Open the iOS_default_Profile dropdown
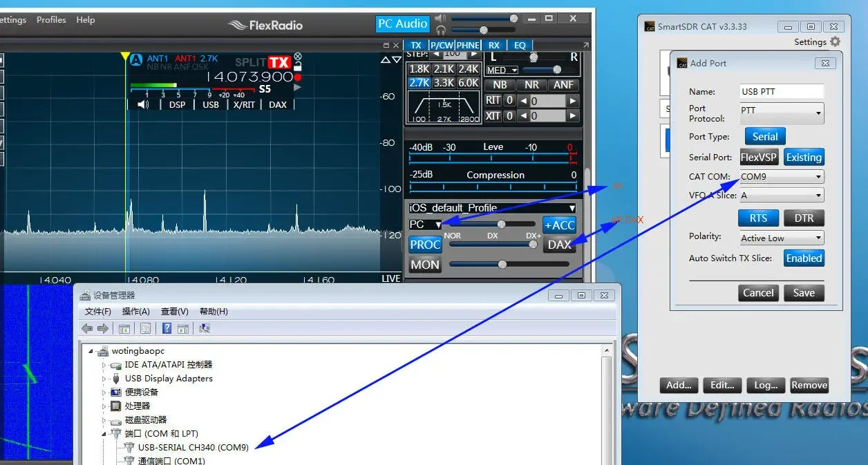 [x=492, y=208]
